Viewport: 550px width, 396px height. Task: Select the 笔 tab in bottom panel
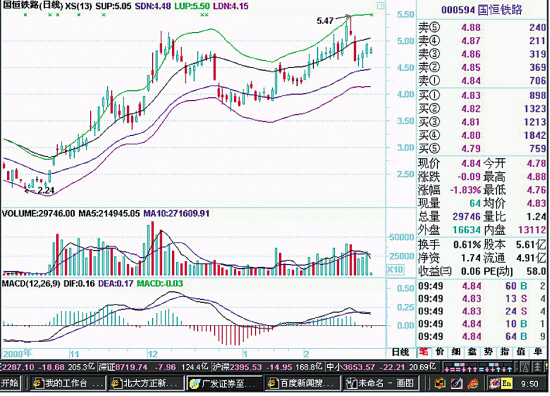point(423,352)
